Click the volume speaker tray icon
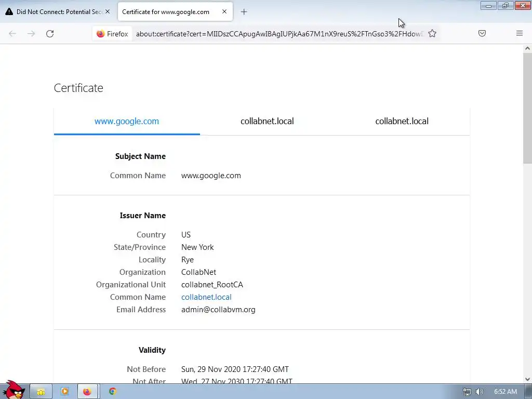Viewport: 532px width, 399px height. click(x=479, y=392)
